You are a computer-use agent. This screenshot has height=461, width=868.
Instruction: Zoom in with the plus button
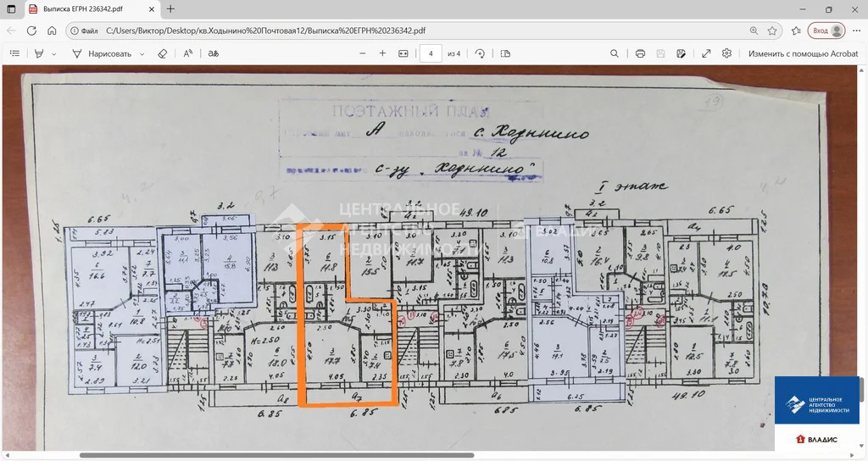[382, 53]
